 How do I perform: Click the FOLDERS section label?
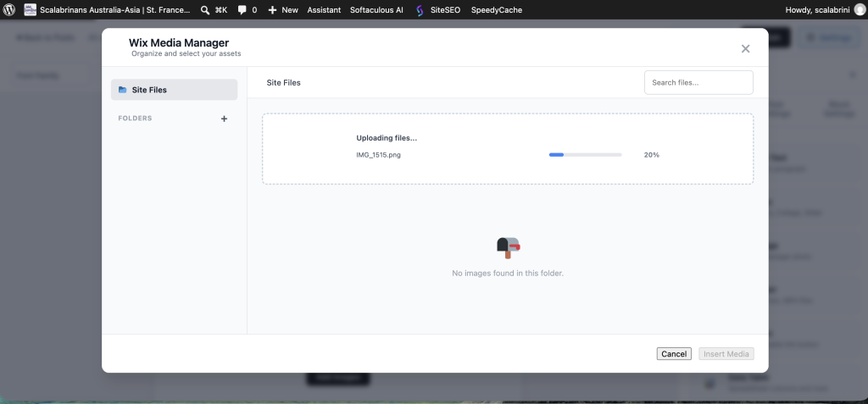135,119
